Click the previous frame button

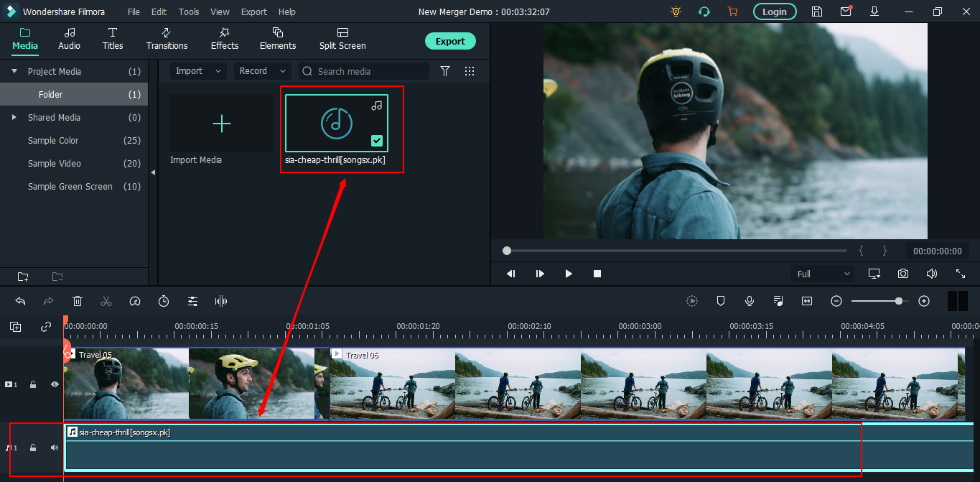pyautogui.click(x=511, y=274)
